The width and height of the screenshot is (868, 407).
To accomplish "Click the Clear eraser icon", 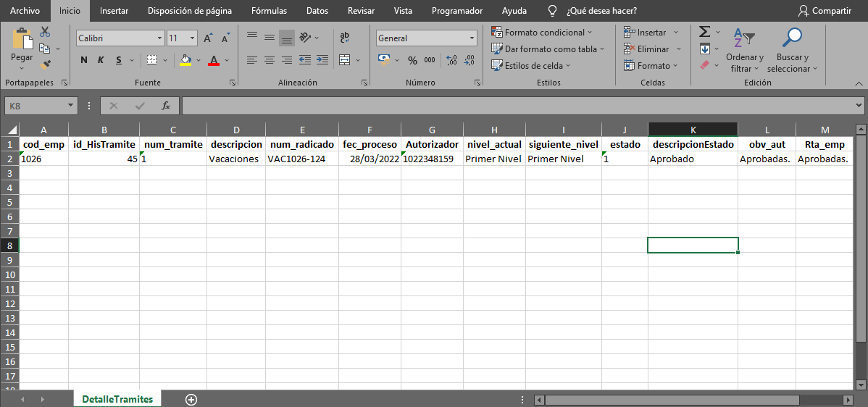I will tap(705, 65).
